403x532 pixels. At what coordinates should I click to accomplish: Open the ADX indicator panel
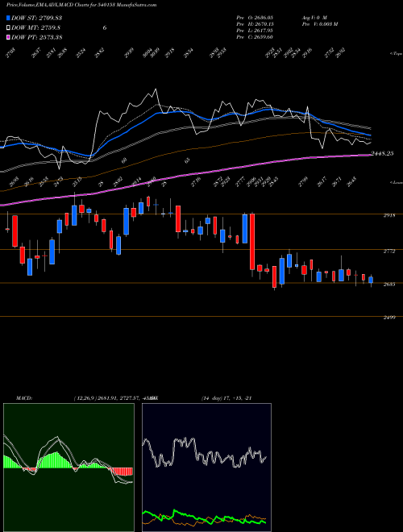(x=206, y=468)
